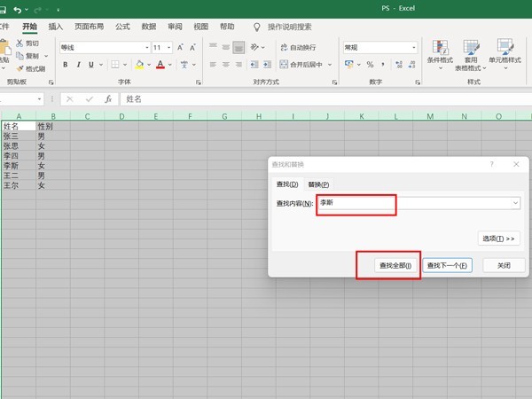Click the 查找下一个 button

(447, 265)
